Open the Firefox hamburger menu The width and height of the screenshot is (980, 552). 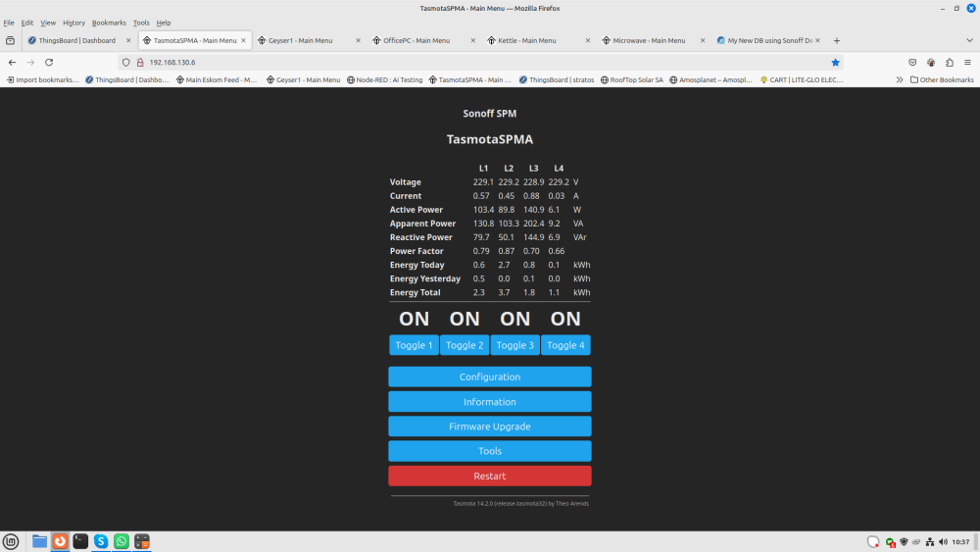(x=967, y=63)
